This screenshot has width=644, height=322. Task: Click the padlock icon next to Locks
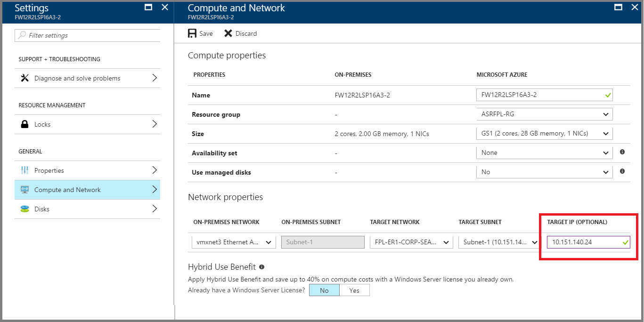click(x=24, y=124)
